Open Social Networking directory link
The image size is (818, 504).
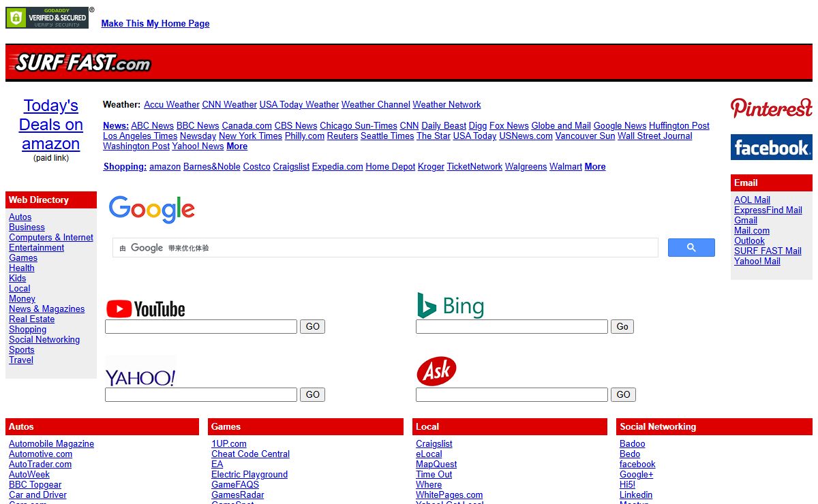(44, 340)
